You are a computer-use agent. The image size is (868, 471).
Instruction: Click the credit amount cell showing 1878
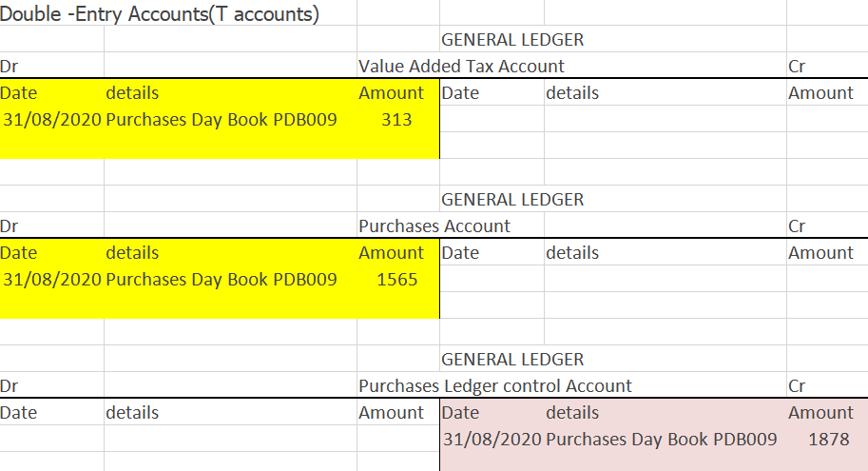tap(827, 440)
